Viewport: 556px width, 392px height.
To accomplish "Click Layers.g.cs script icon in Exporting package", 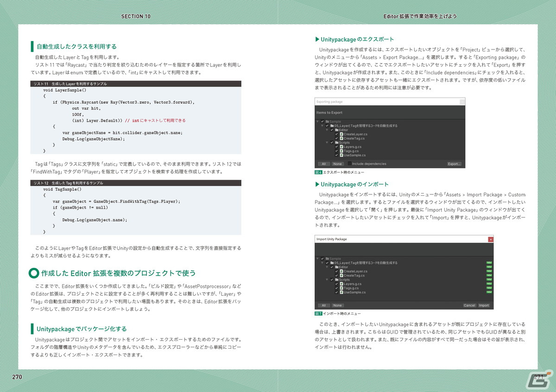I will (341, 147).
